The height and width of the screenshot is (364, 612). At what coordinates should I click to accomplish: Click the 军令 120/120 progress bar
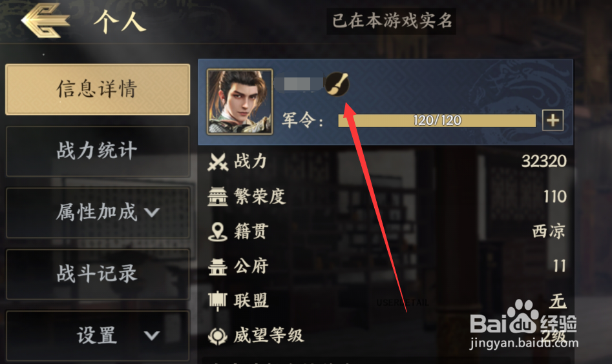pyautogui.click(x=437, y=121)
